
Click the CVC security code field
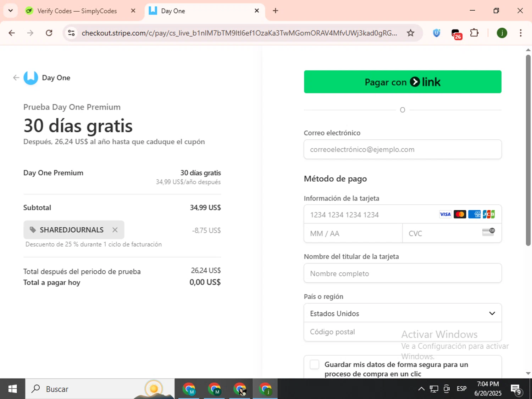tap(452, 233)
